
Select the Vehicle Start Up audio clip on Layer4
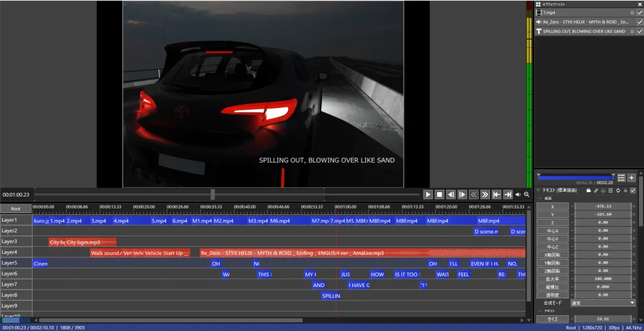167,253
